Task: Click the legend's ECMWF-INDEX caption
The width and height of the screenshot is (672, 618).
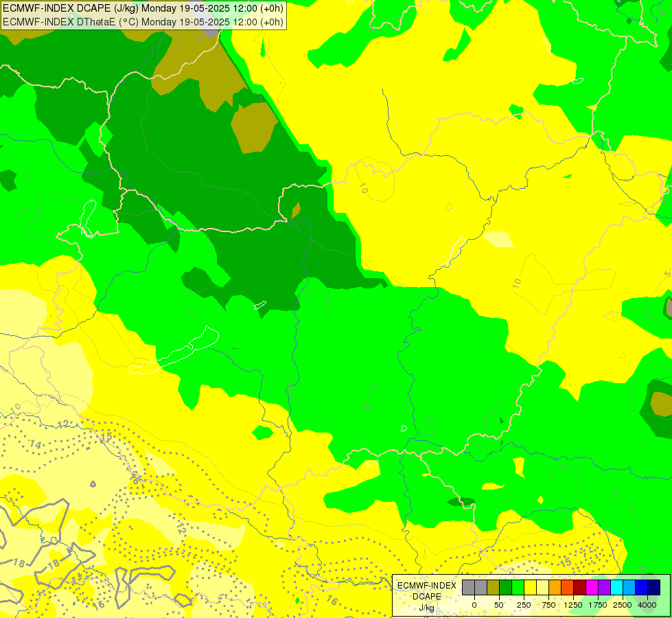Action: 427,586
